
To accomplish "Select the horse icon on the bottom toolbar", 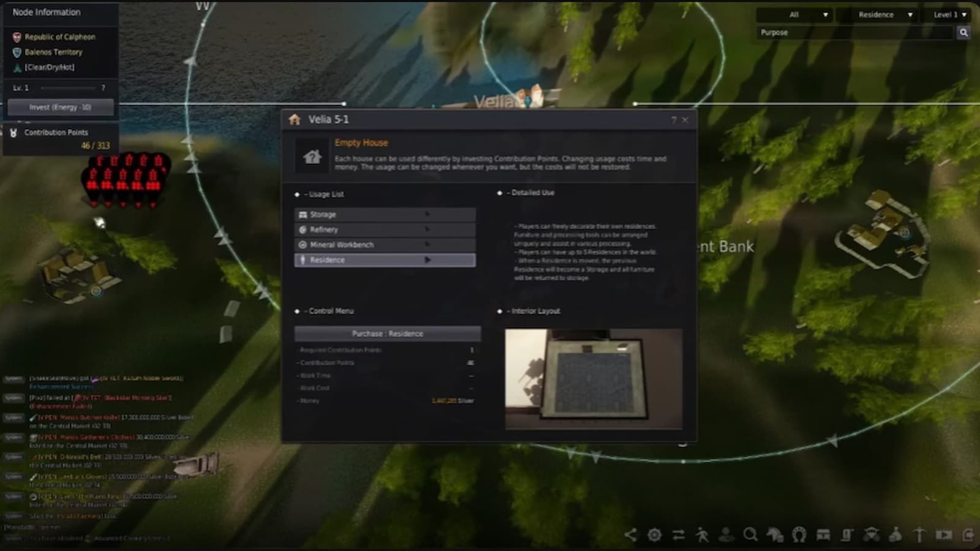I will tap(774, 534).
